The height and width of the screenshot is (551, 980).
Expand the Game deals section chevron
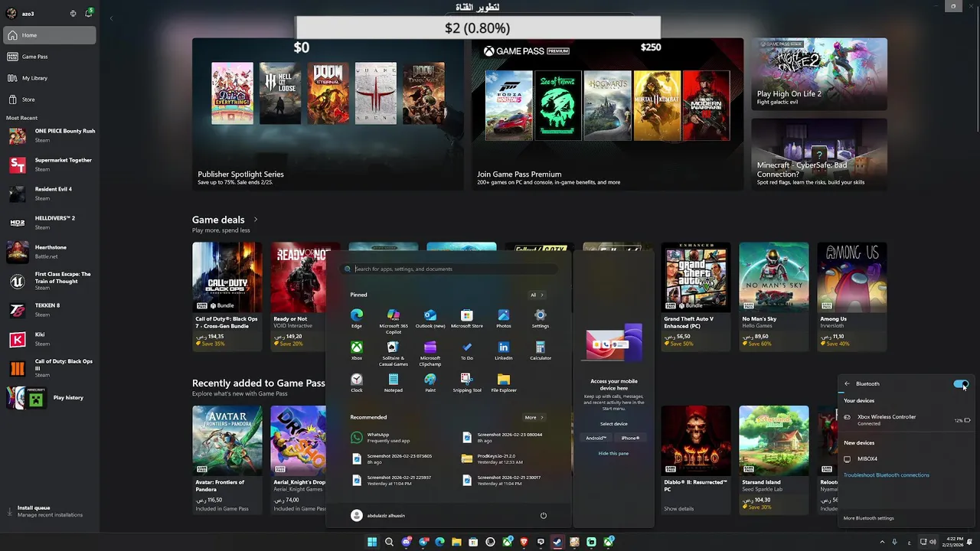click(x=256, y=220)
